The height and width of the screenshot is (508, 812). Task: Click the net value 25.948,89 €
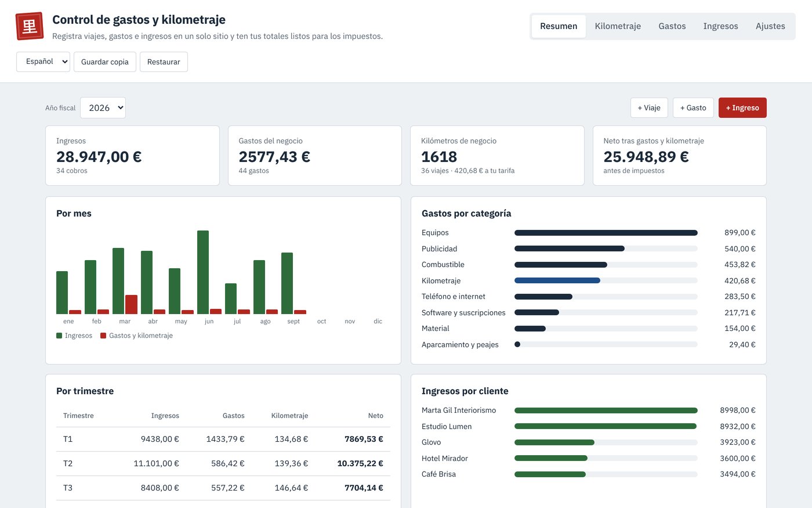pyautogui.click(x=646, y=157)
